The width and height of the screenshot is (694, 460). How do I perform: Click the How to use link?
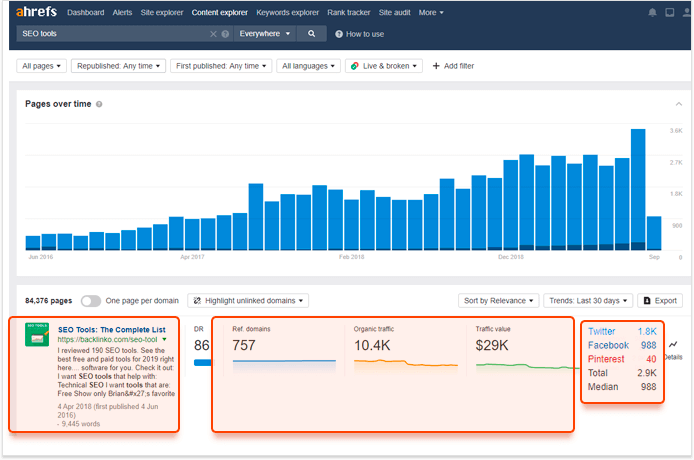pos(365,34)
